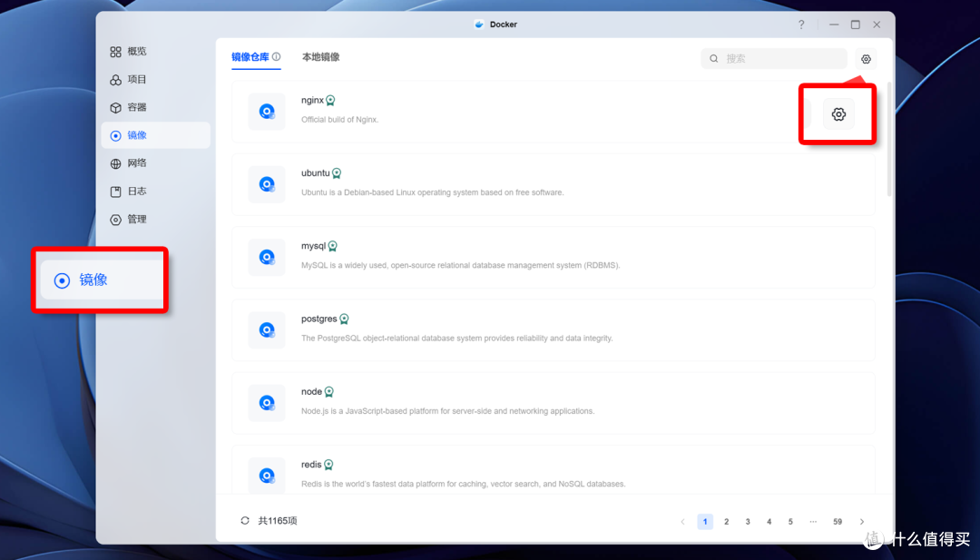
Task: Click the nginx image thumbnail
Action: coord(267,112)
